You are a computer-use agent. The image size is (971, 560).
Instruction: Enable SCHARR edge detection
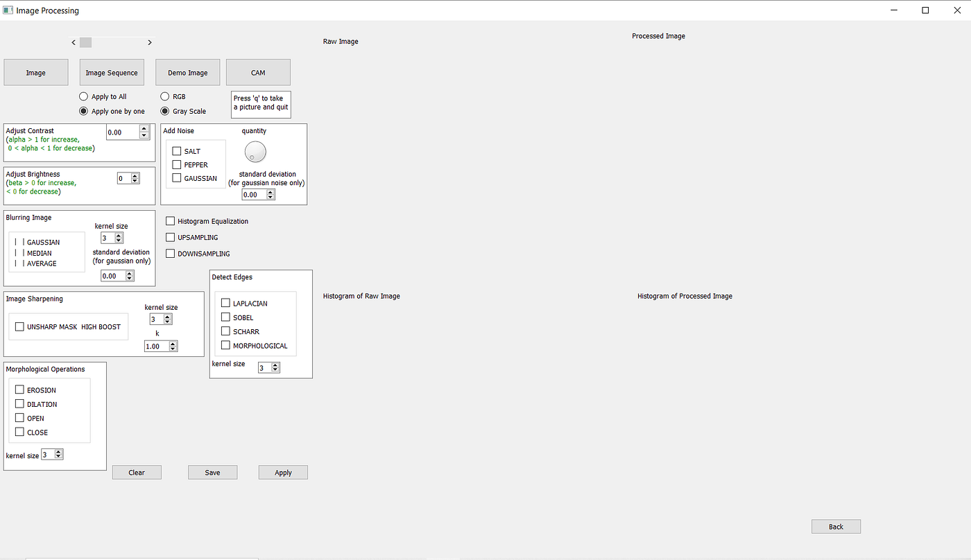coord(225,331)
